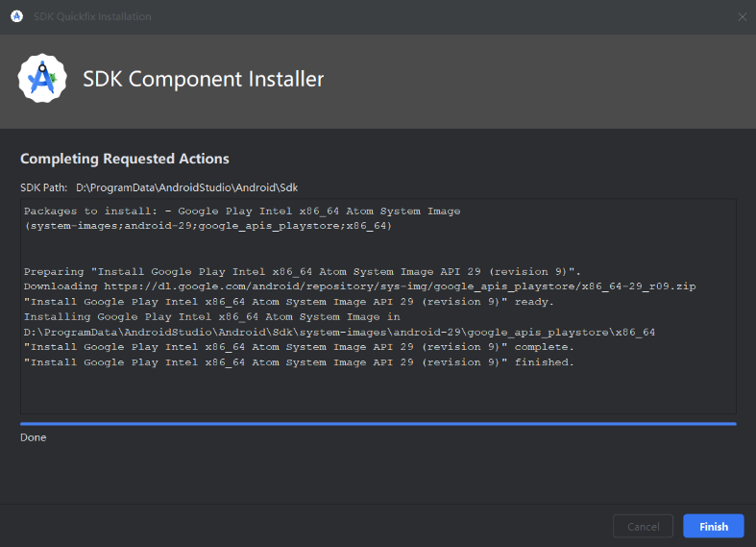This screenshot has width=756, height=547.
Task: Click the Cancel button
Action: [x=643, y=526]
